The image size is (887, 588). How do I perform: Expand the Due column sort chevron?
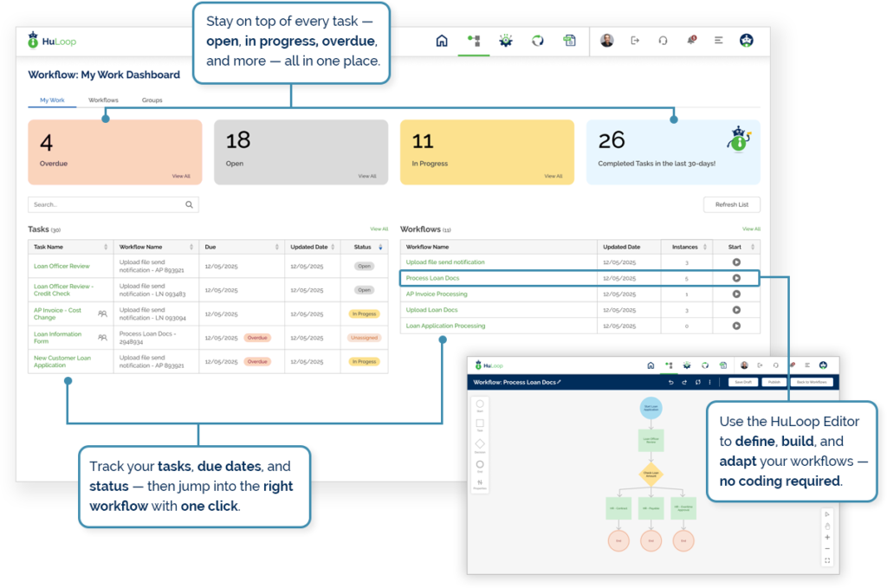pyautogui.click(x=276, y=247)
